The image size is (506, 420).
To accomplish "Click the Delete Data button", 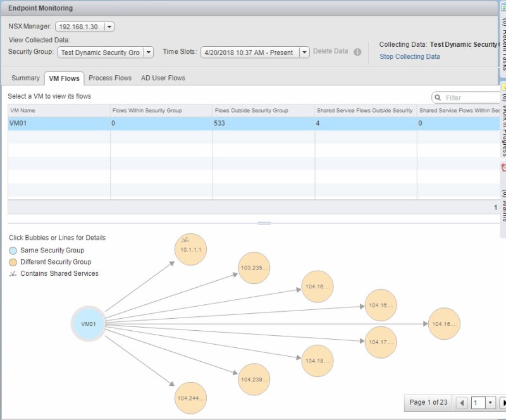I will coord(330,51).
